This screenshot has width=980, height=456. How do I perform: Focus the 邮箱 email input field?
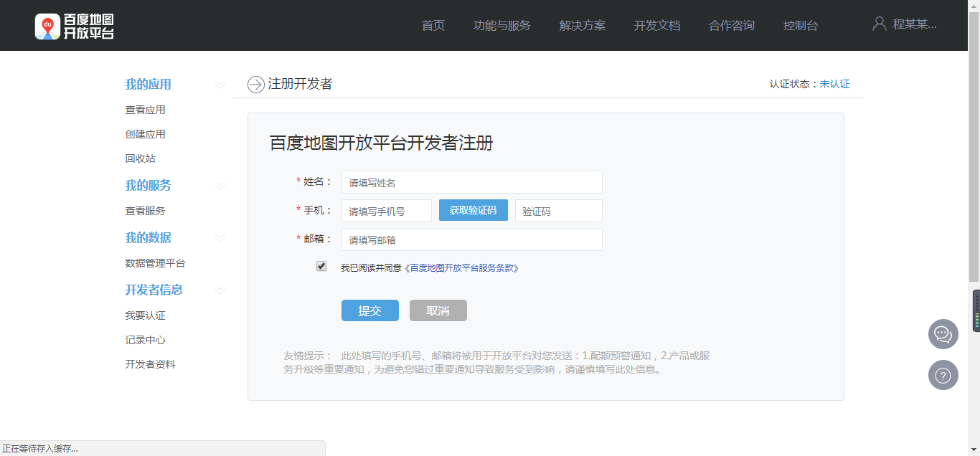pos(472,239)
